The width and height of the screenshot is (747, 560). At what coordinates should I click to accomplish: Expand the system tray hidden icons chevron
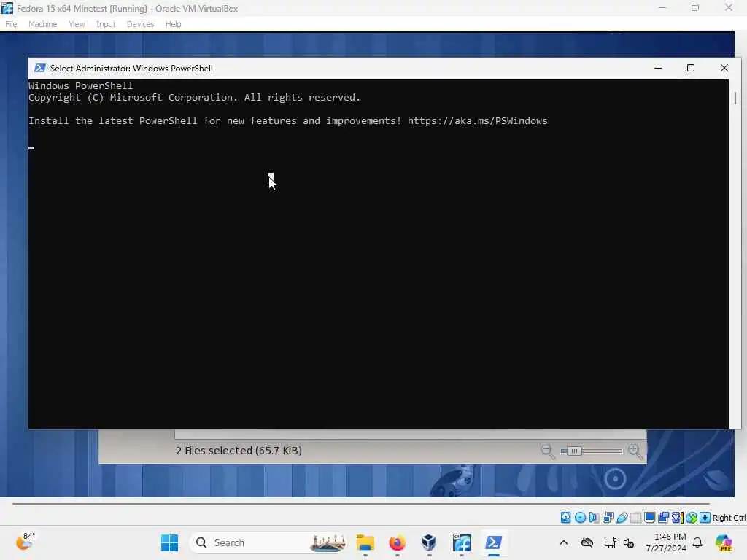tap(564, 542)
